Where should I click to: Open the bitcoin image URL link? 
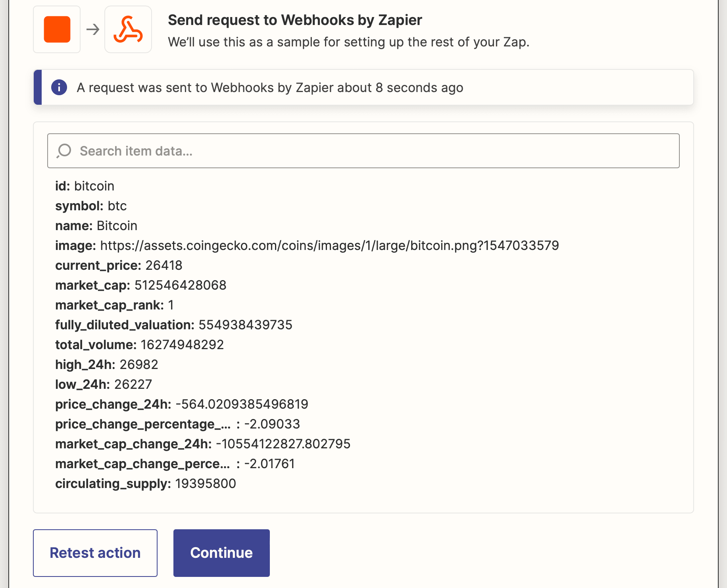[329, 245]
